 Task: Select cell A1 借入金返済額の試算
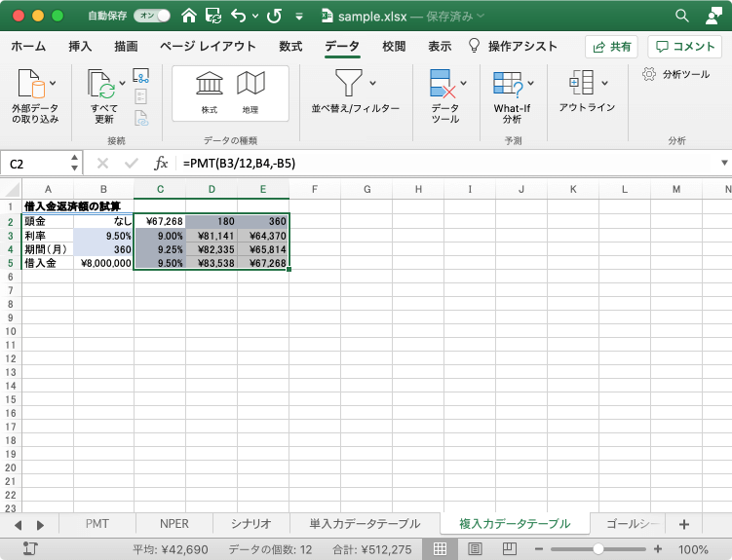(x=48, y=206)
